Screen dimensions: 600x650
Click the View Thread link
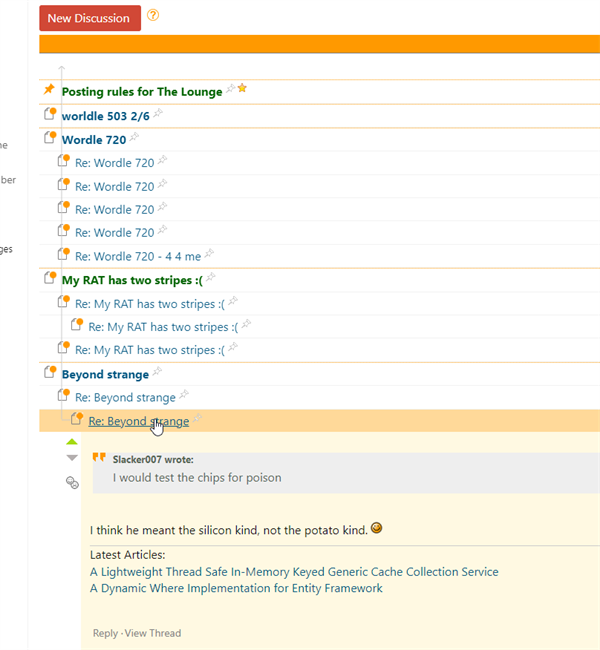pyautogui.click(x=153, y=633)
